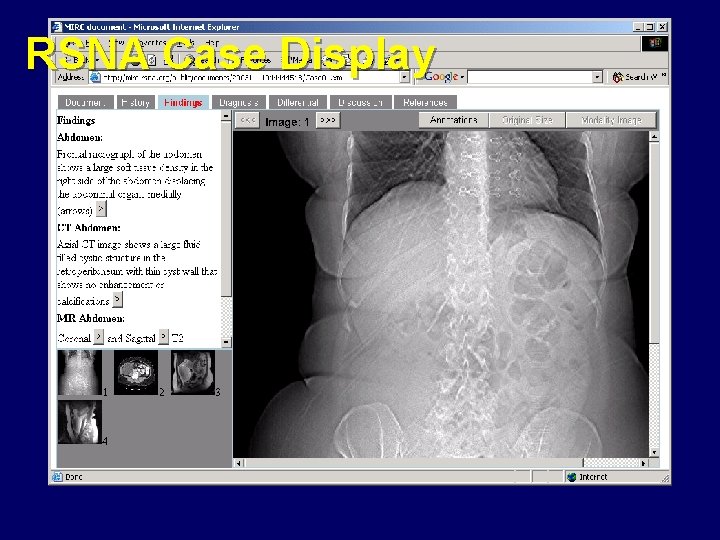The height and width of the screenshot is (540, 720).
Task: Select thumbnail 4 MR image
Action: click(x=80, y=422)
